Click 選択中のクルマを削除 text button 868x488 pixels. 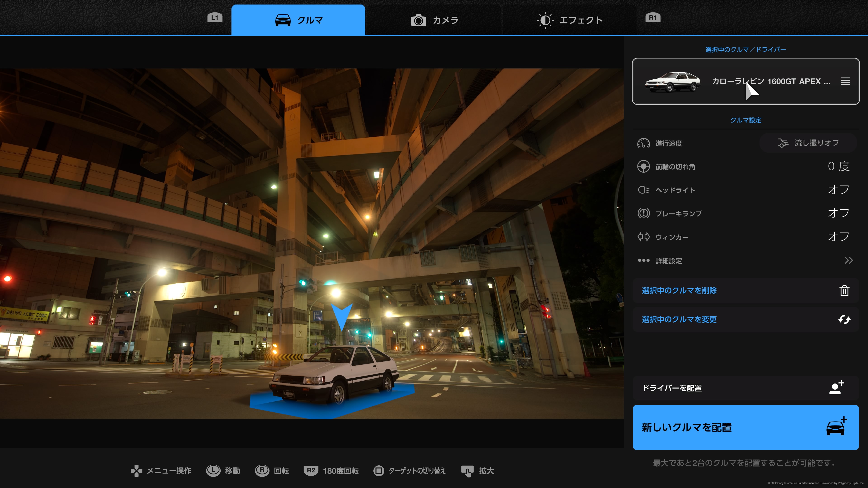[x=679, y=290]
